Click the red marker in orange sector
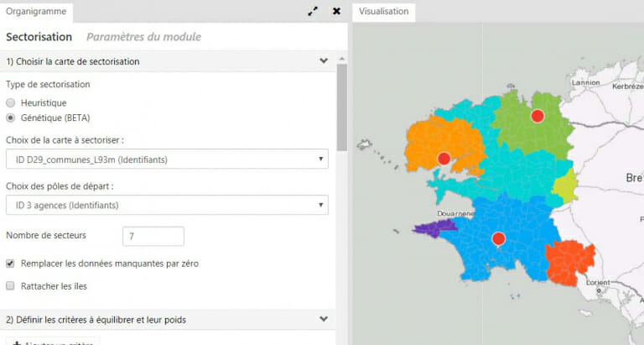Screen dimensions: 644x345 [444, 159]
